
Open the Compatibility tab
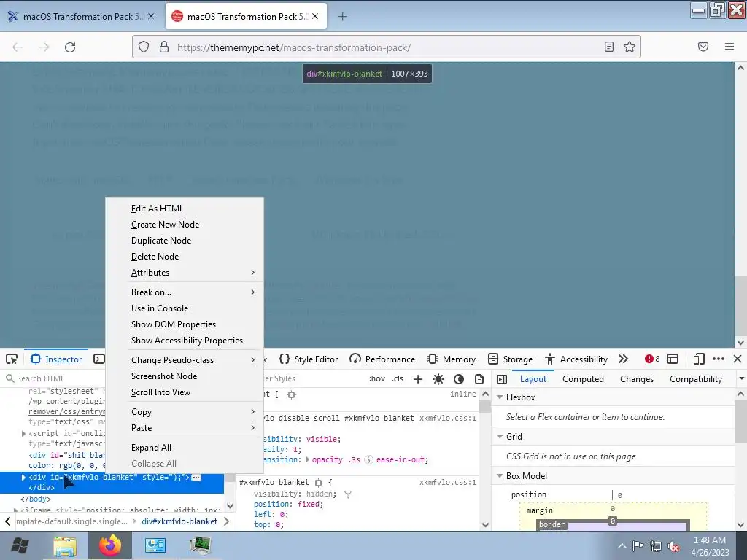pyautogui.click(x=695, y=379)
